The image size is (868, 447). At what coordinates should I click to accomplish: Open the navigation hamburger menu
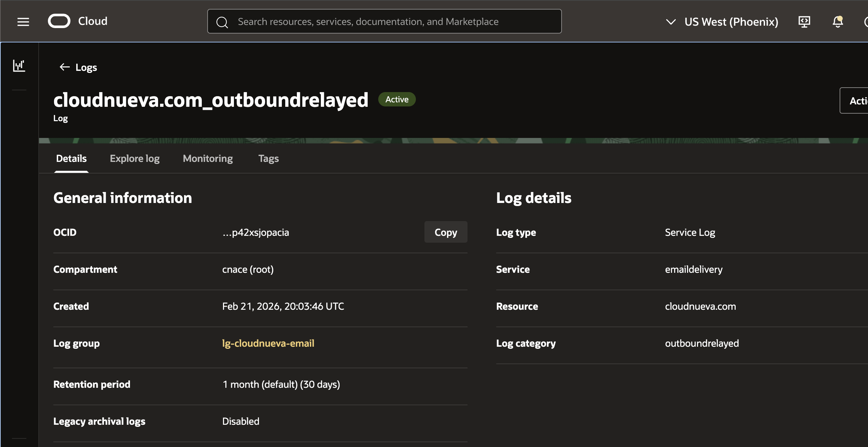23,22
